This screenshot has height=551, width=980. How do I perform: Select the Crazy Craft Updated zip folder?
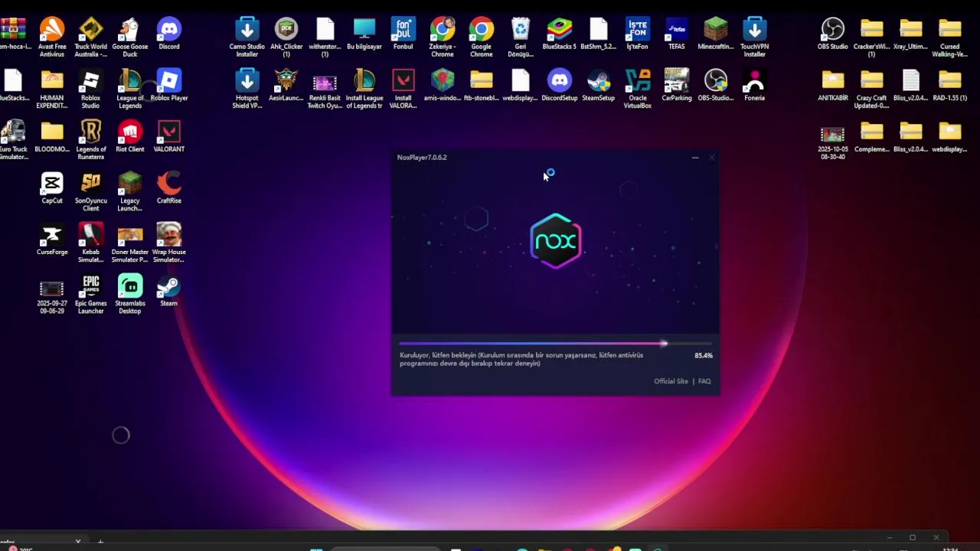point(871,89)
